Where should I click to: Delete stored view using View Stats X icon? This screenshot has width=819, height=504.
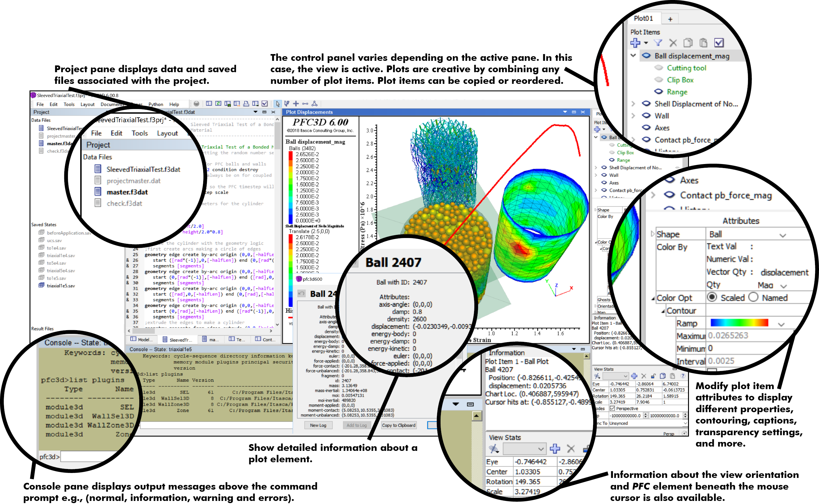tap(644, 376)
